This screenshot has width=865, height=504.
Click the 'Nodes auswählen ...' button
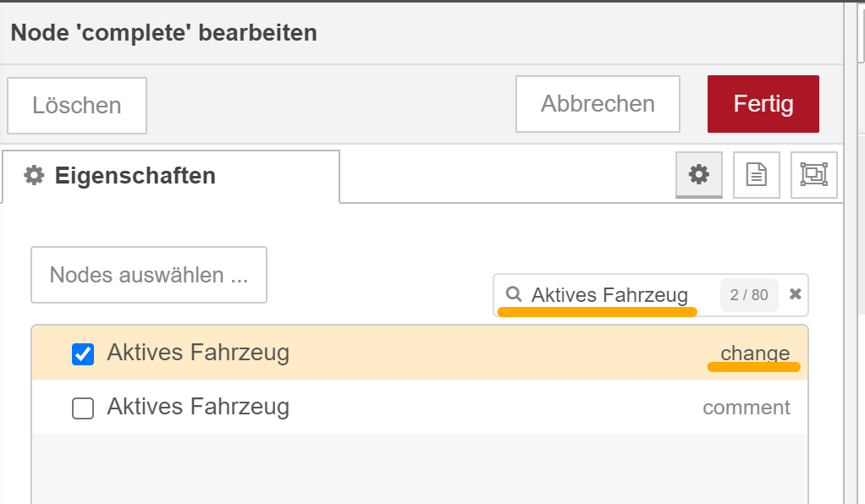point(149,275)
